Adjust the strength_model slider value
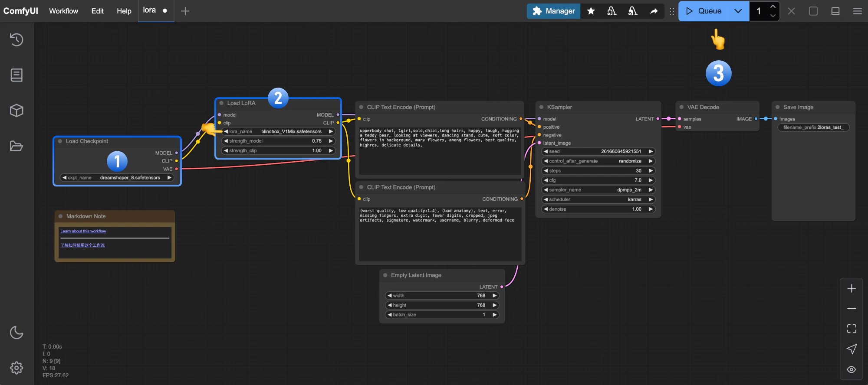The image size is (868, 385). tap(278, 141)
